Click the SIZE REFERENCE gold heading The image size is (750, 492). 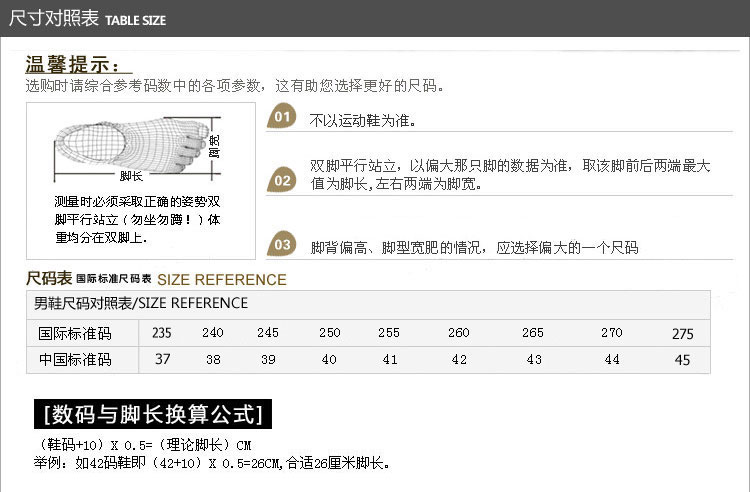pos(221,280)
